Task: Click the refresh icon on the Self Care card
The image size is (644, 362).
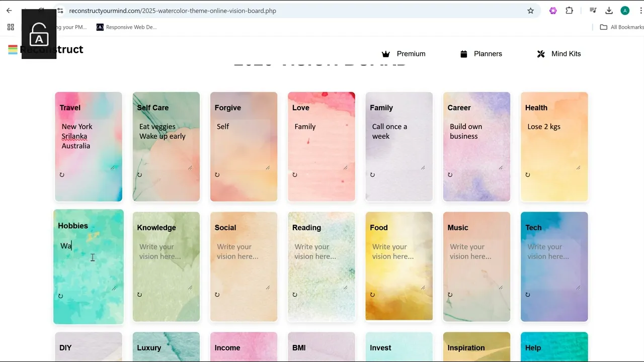Action: [139, 175]
